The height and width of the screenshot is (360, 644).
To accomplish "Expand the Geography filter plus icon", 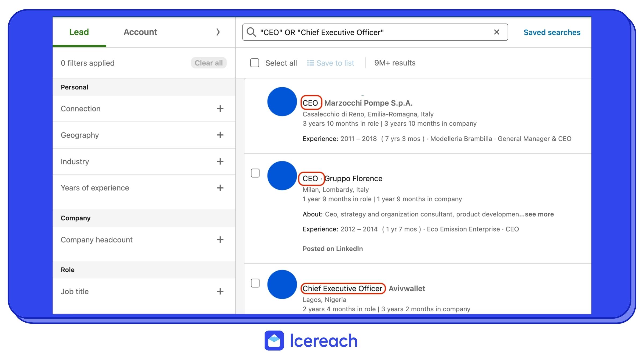I will 220,135.
